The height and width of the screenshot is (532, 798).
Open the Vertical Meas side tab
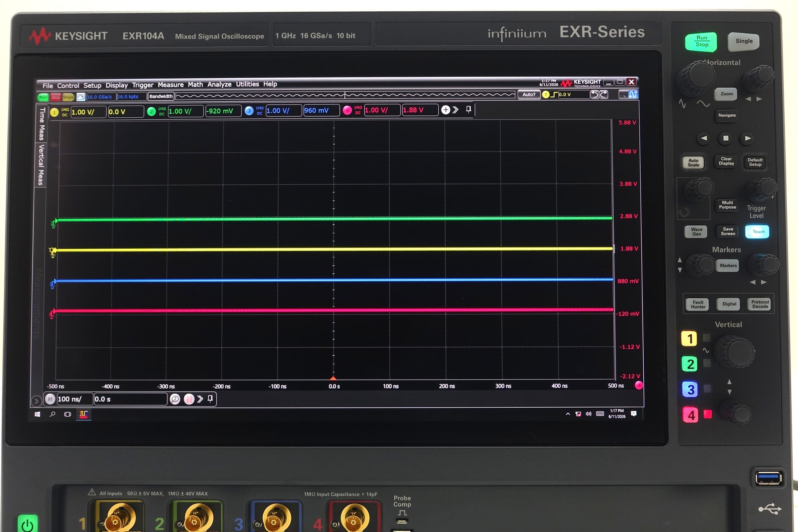[41, 164]
